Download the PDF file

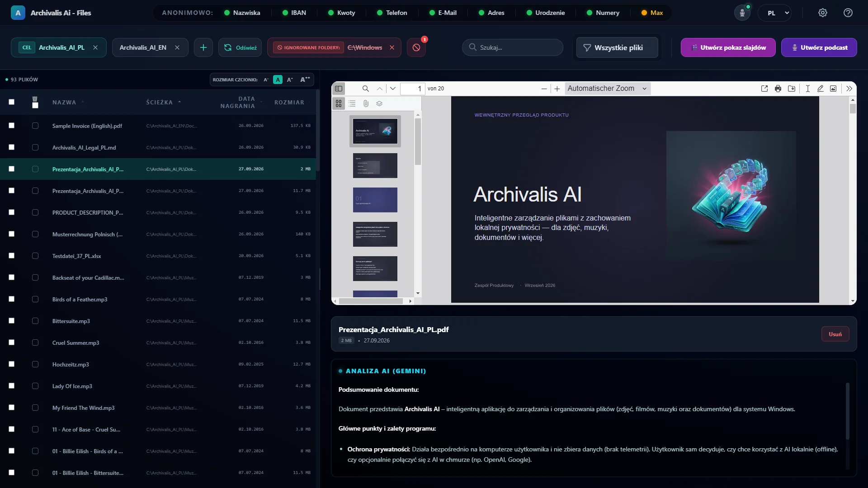(792, 89)
